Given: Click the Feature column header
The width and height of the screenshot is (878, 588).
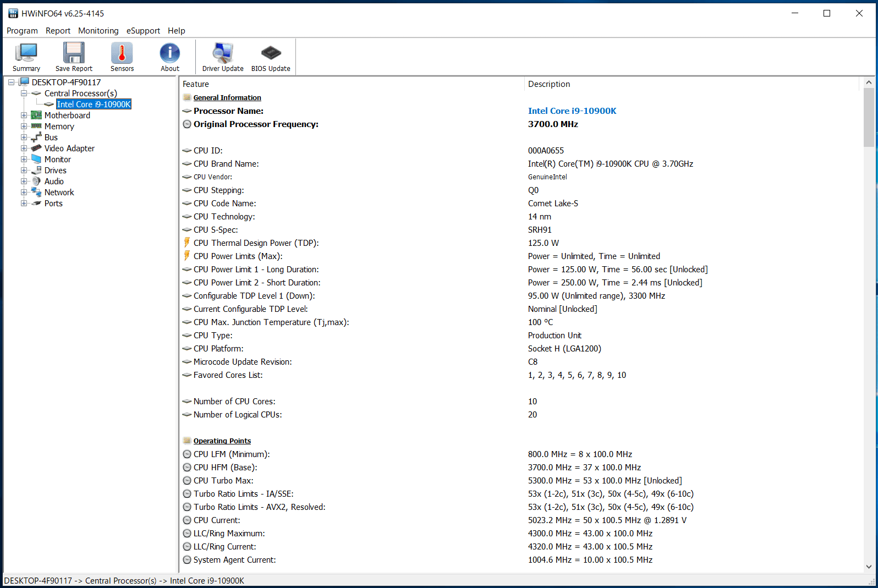Looking at the screenshot, I should (x=352, y=84).
